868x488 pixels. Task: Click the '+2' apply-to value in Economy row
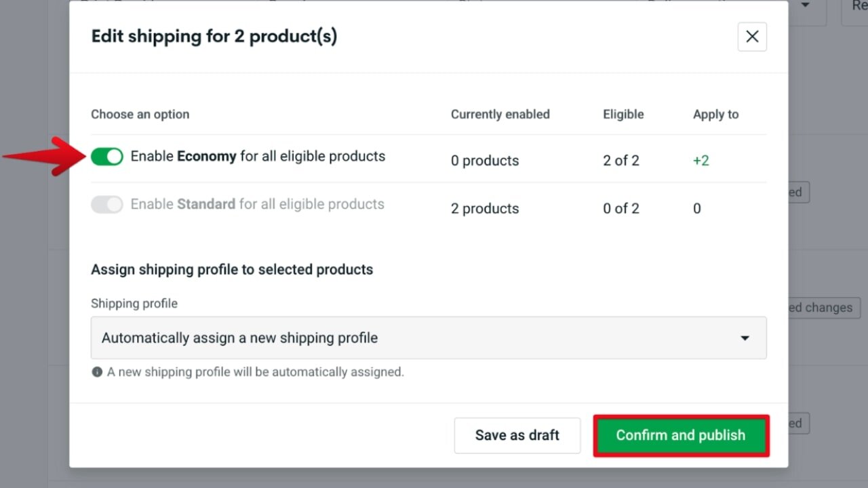pos(701,161)
